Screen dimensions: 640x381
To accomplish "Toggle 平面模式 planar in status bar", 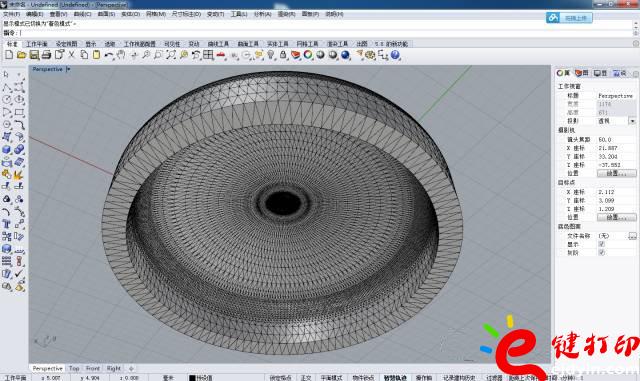I will coord(331,378).
